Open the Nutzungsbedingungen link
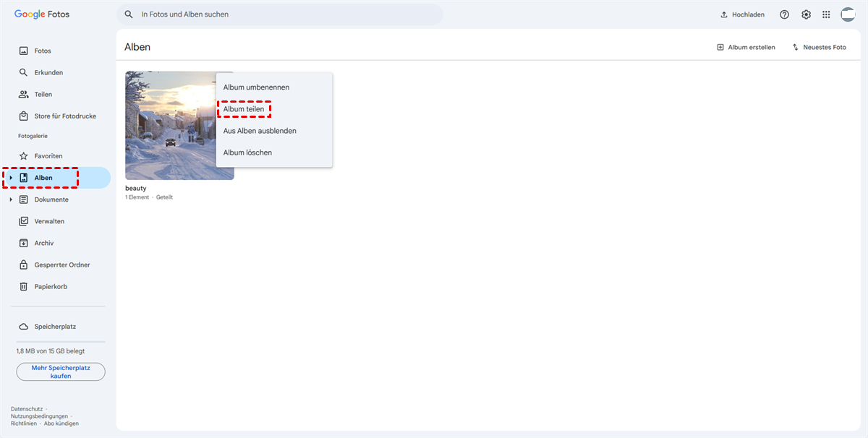868x438 pixels. click(x=39, y=416)
